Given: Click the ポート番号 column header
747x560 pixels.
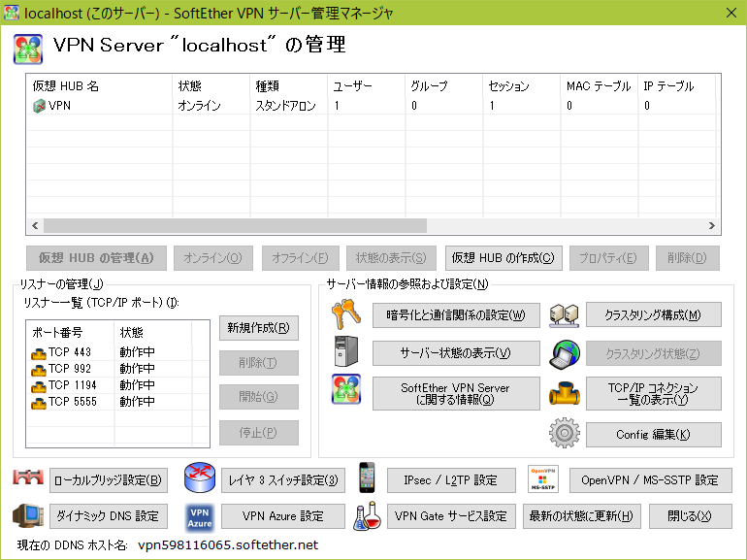Looking at the screenshot, I should pyautogui.click(x=70, y=332).
